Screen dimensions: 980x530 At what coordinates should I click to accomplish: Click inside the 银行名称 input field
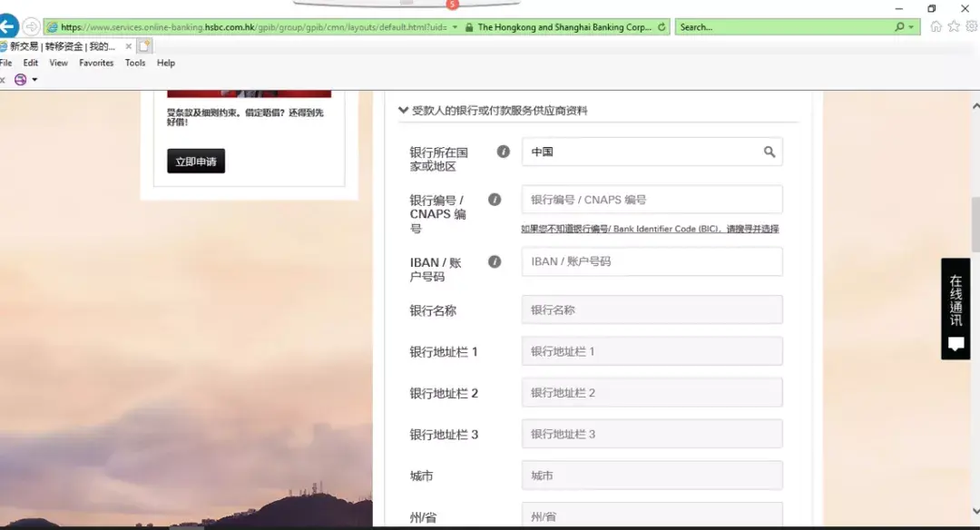click(652, 309)
